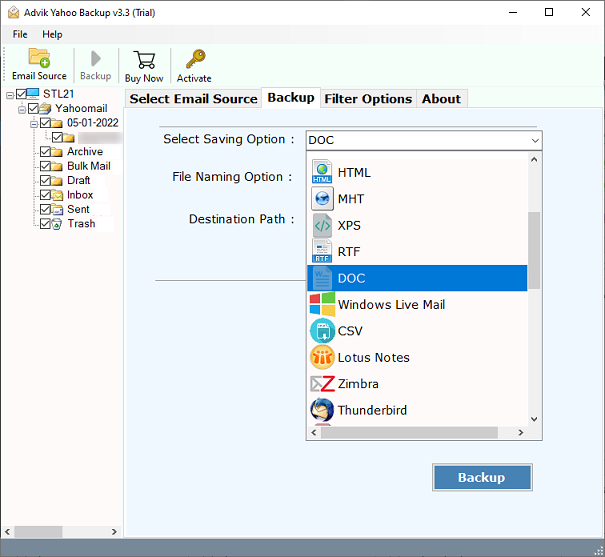Collapse the Yahoomail tree node
This screenshot has height=557, width=605.
pyautogui.click(x=22, y=110)
